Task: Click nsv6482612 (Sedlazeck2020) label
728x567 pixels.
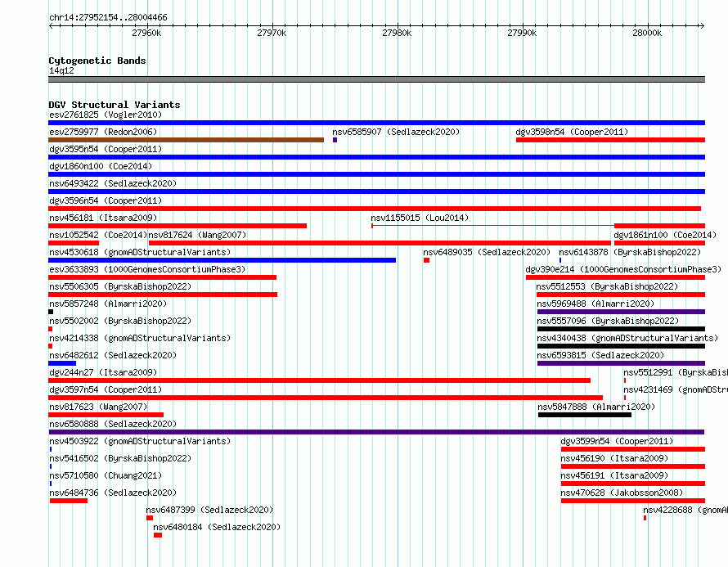Action: point(113,355)
